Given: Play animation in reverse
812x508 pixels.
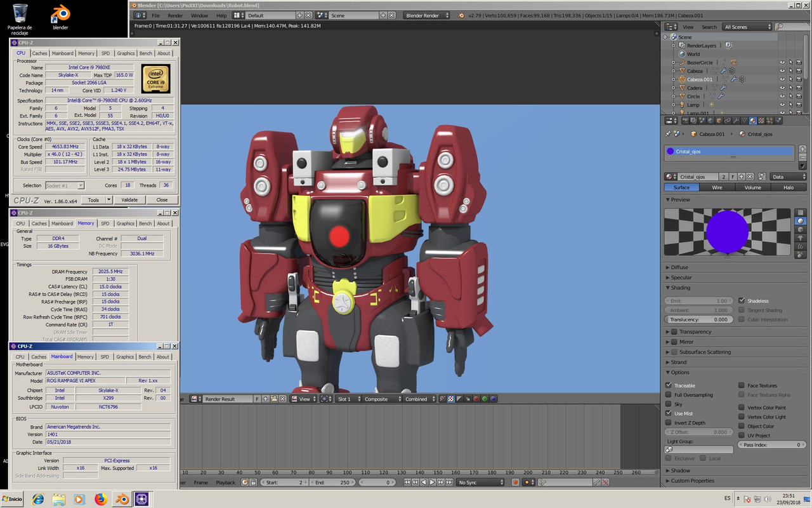Looking at the screenshot, I should 424,483.
